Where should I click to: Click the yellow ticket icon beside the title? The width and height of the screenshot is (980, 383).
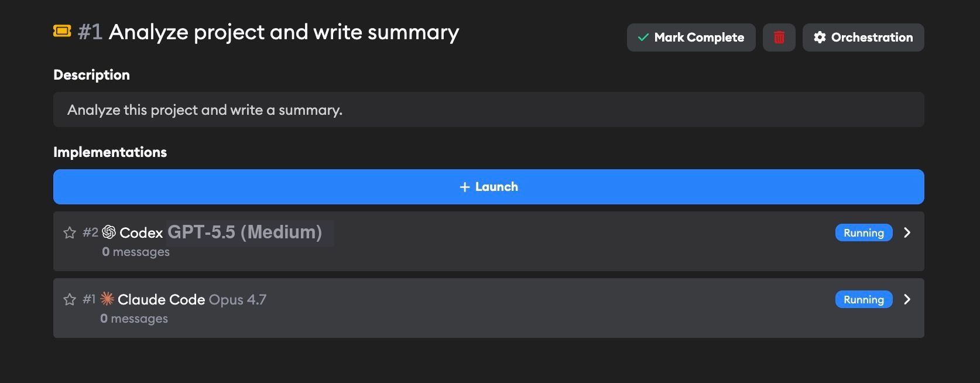point(62,31)
